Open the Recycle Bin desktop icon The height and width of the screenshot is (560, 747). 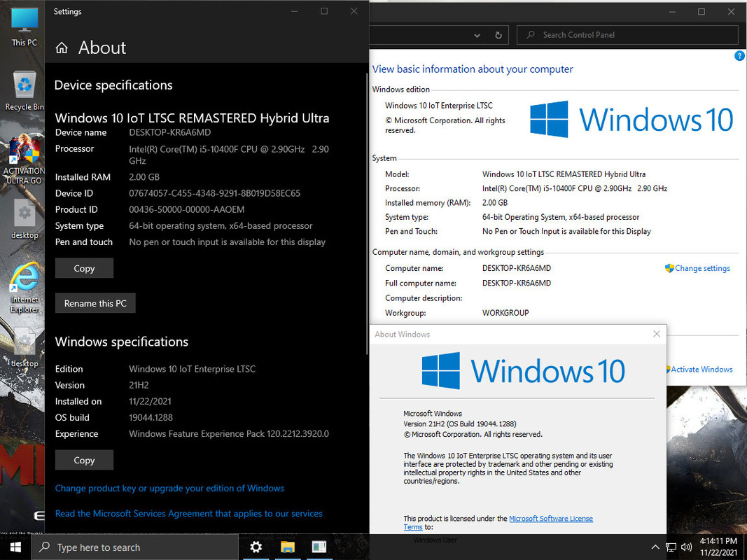(25, 90)
